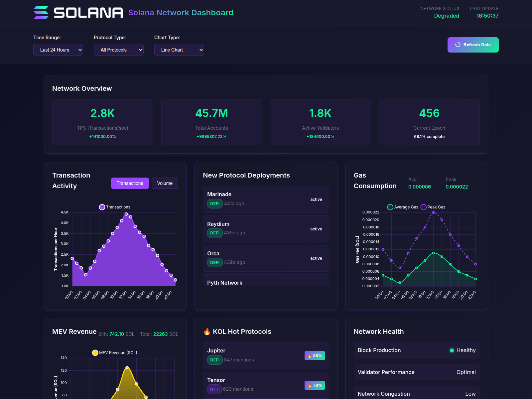Click the fire icon in Jupiter 85% badge
Image resolution: width=532 pixels, height=399 pixels.
310,356
